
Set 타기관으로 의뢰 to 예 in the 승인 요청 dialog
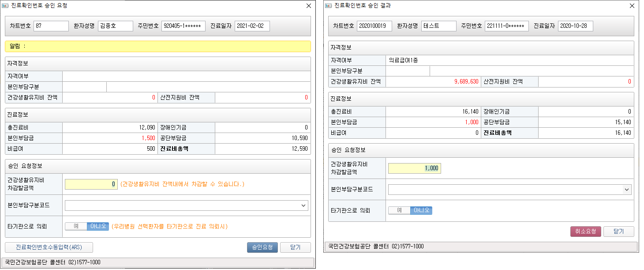point(76,226)
